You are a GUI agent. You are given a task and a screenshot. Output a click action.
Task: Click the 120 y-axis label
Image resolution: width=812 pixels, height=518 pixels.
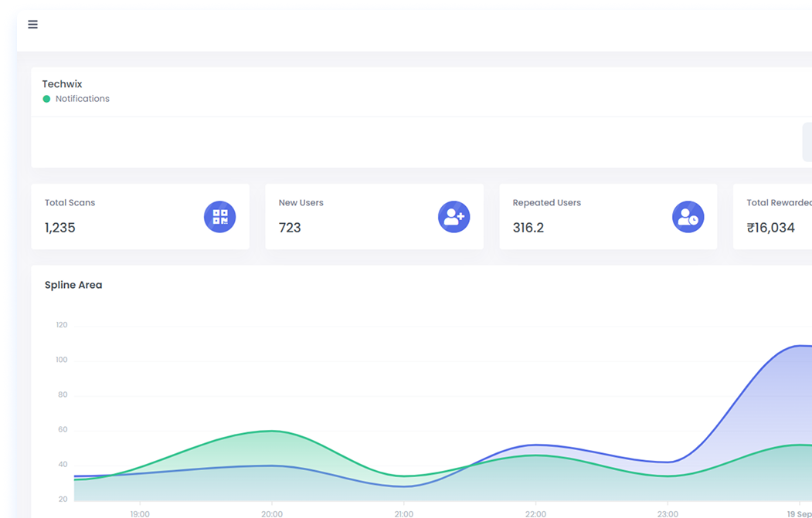click(61, 325)
